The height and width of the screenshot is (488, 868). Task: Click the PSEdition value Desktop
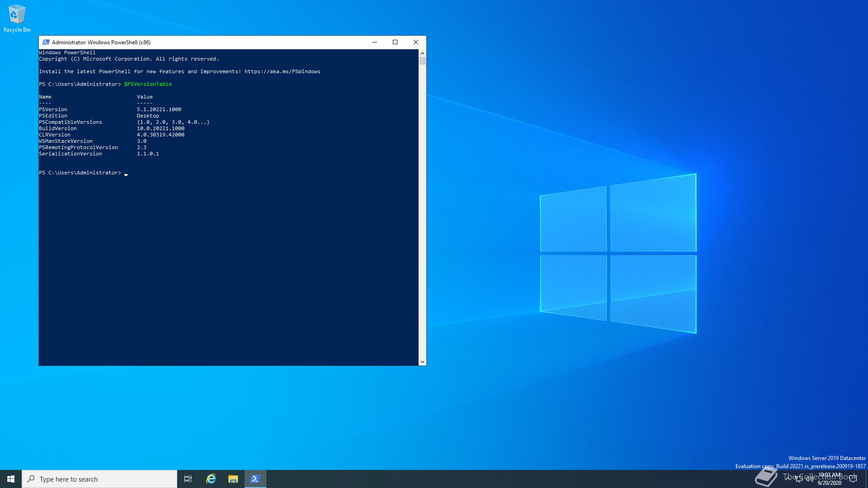pyautogui.click(x=148, y=116)
